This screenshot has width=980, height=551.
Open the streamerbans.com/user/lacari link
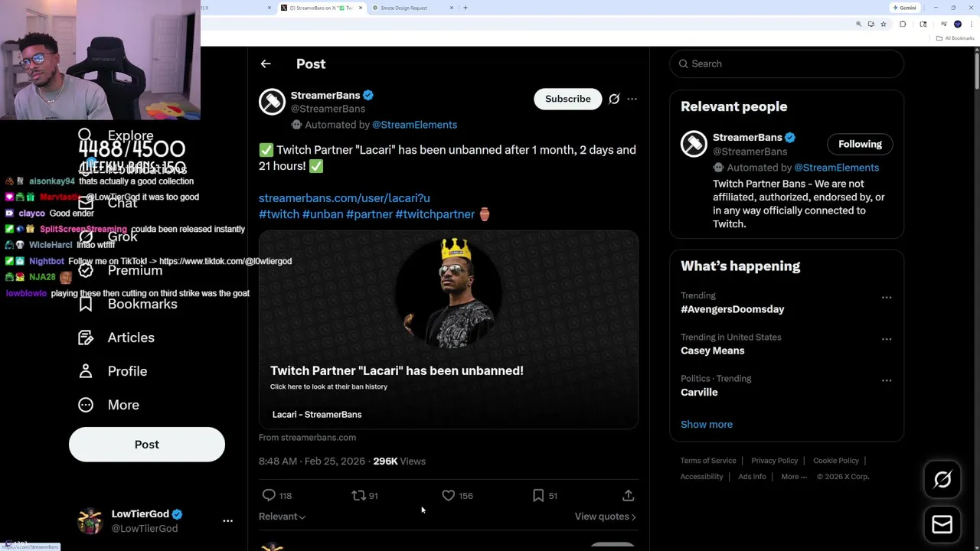(344, 198)
